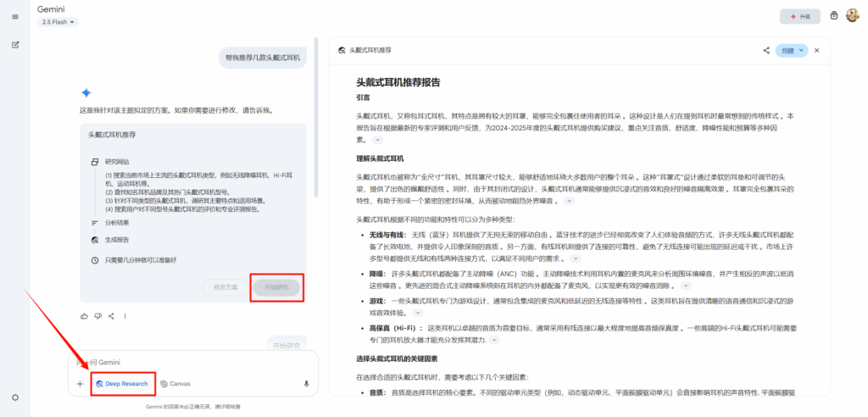Close the report panel with the X
Screen dimensions: 868x417
pyautogui.click(x=817, y=50)
